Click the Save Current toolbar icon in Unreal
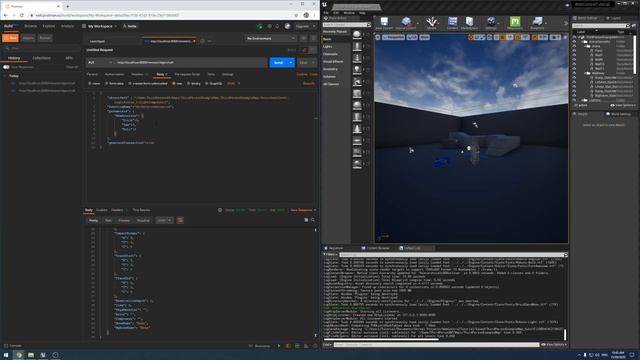Viewport: 640px width, 360px height. tap(384, 22)
